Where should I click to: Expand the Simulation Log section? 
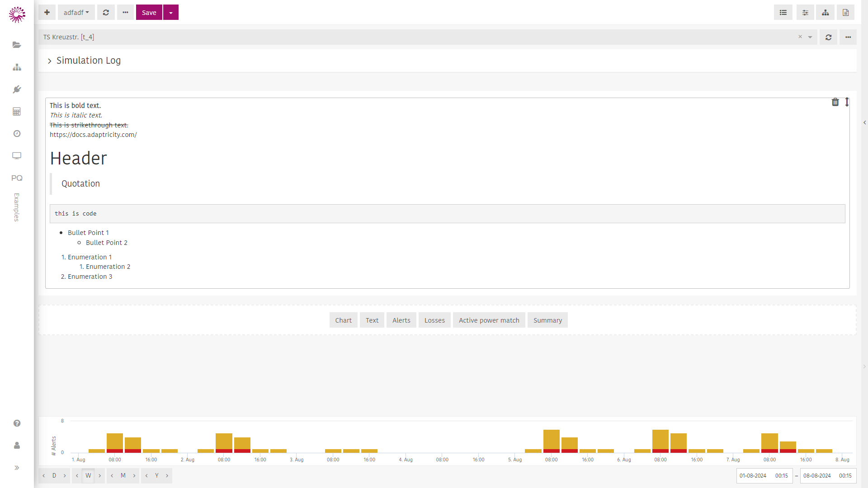(x=50, y=61)
